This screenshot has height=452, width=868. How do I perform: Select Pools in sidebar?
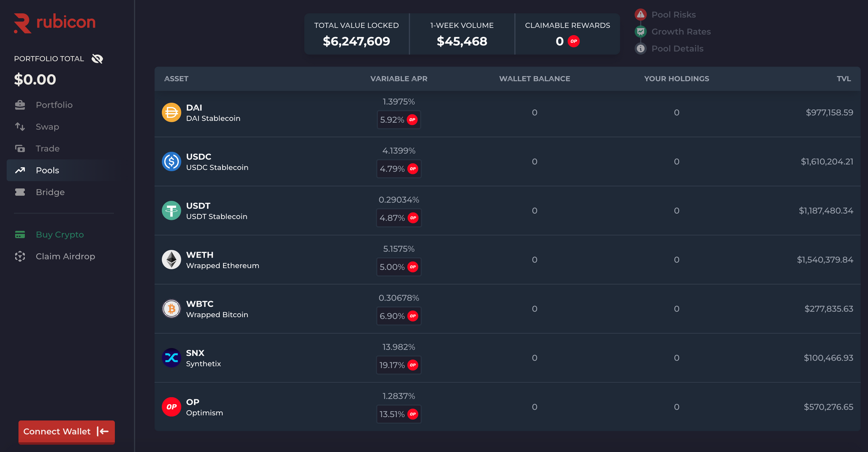click(61, 170)
